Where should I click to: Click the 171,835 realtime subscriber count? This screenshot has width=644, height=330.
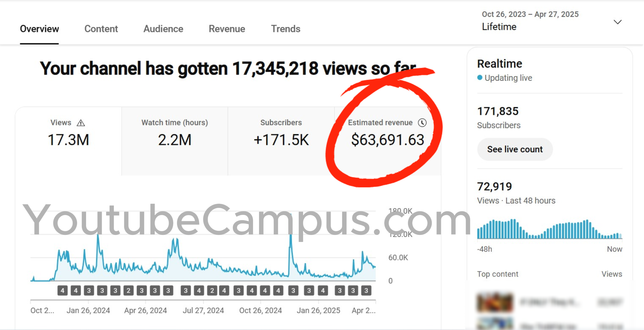498,111
